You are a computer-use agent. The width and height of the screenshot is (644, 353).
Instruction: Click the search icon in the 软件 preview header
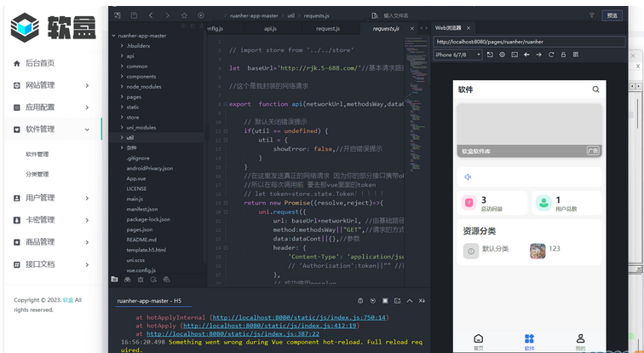[x=595, y=90]
